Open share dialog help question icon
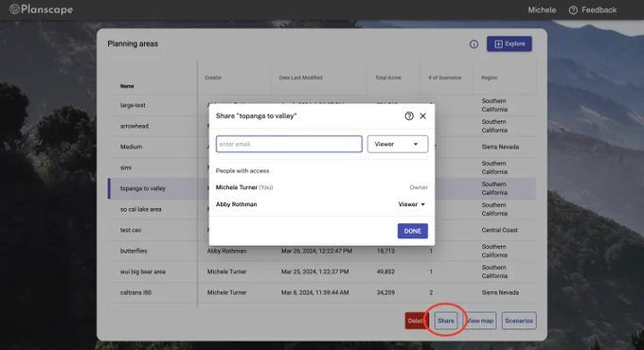 click(x=409, y=116)
